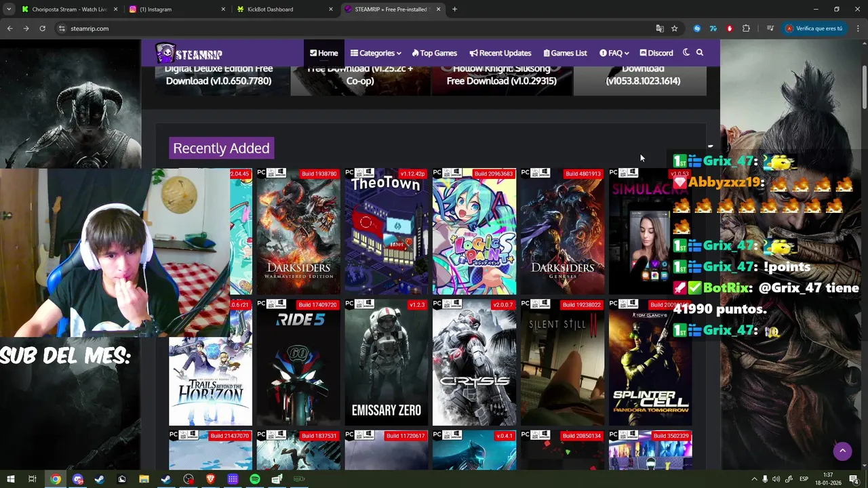Open File Explorer from the taskbar
Viewport: 868px width, 488px height.
[x=144, y=479]
